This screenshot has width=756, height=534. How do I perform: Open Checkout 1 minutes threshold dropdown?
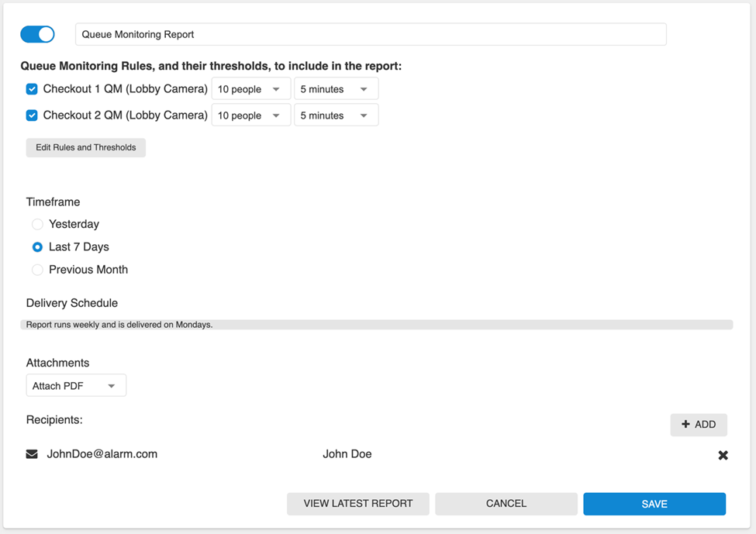click(336, 89)
